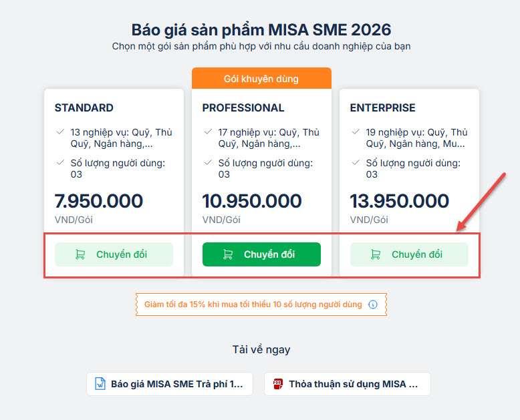Click the cart icon in the STANDARD button
The width and height of the screenshot is (520, 420).
pyautogui.click(x=81, y=254)
